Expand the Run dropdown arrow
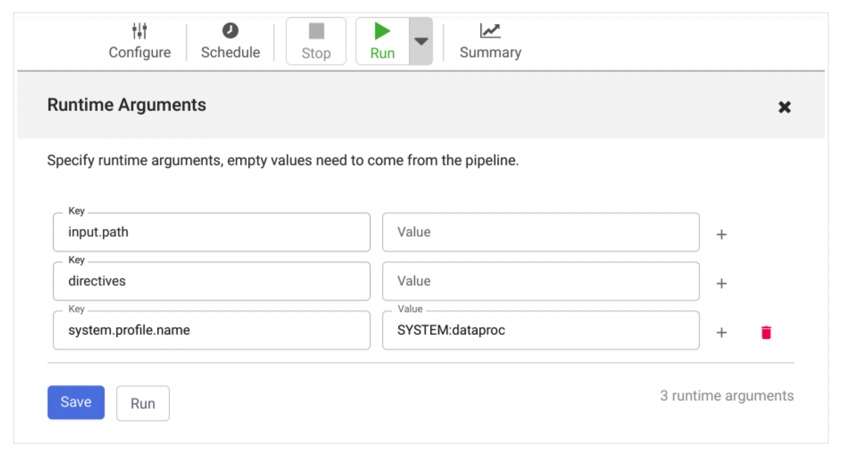The width and height of the screenshot is (841, 449). (x=421, y=41)
